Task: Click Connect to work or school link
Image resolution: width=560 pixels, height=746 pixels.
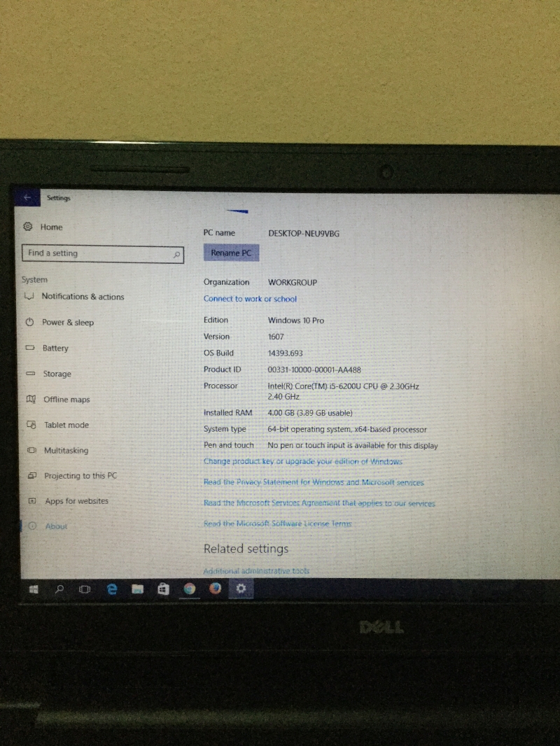Action: [x=250, y=299]
